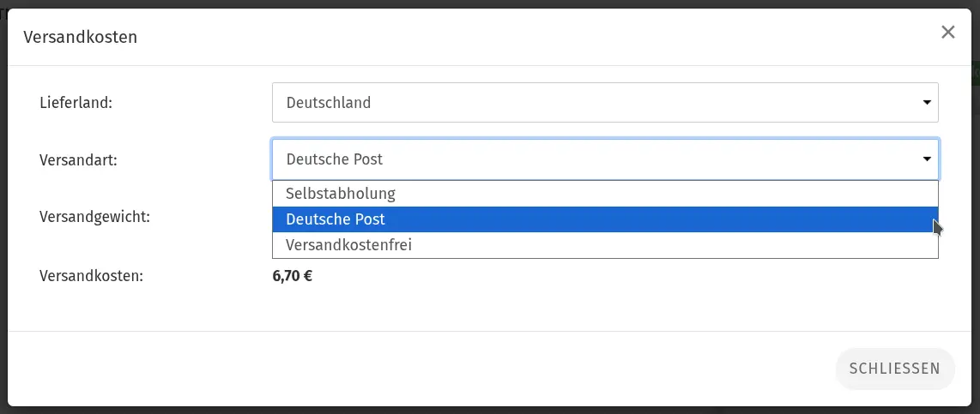Click empty footer area left of SCHLIESSEN

click(419, 369)
